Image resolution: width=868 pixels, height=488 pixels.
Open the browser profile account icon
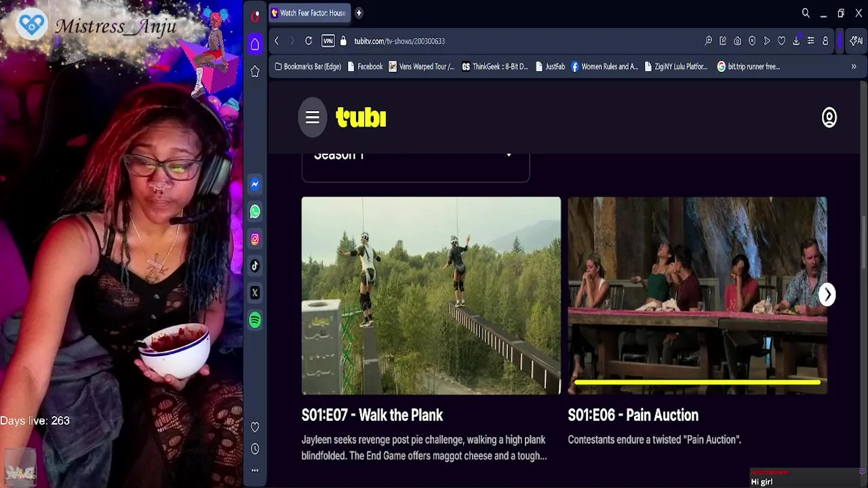pyautogui.click(x=825, y=41)
